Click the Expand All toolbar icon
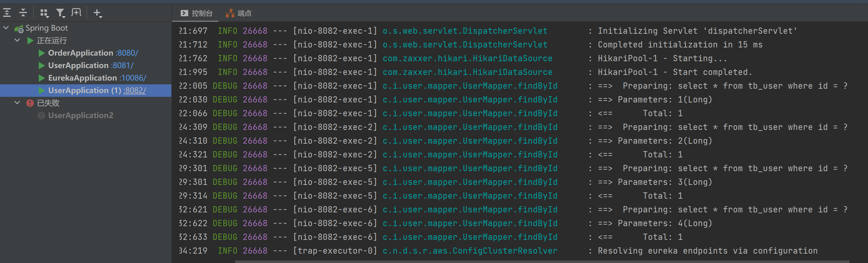Screen dimensions: 868x263 [x=7, y=13]
